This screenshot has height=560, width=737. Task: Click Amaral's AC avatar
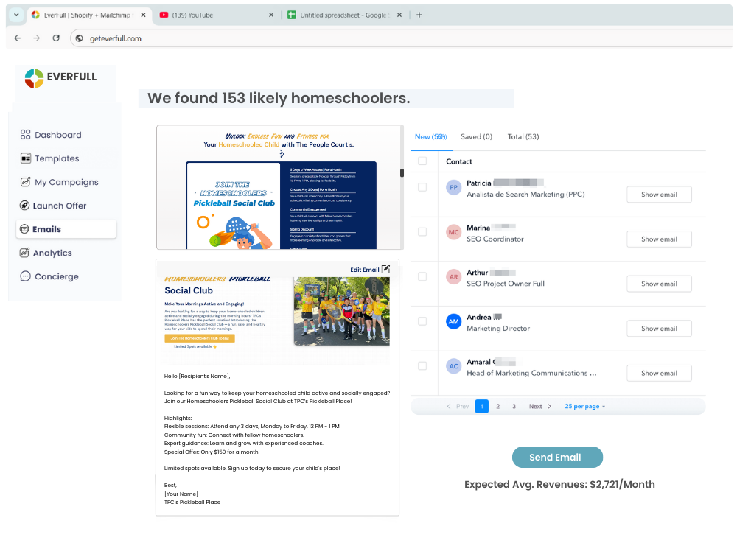453,366
